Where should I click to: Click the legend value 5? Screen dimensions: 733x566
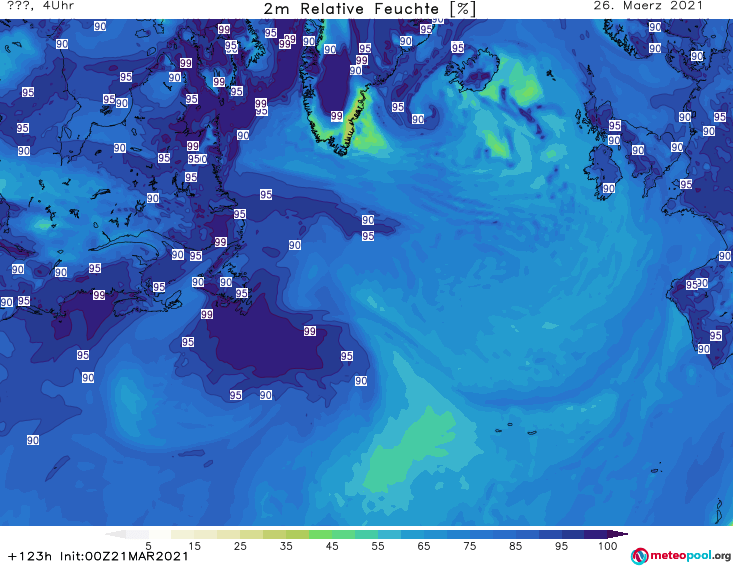[x=148, y=546]
